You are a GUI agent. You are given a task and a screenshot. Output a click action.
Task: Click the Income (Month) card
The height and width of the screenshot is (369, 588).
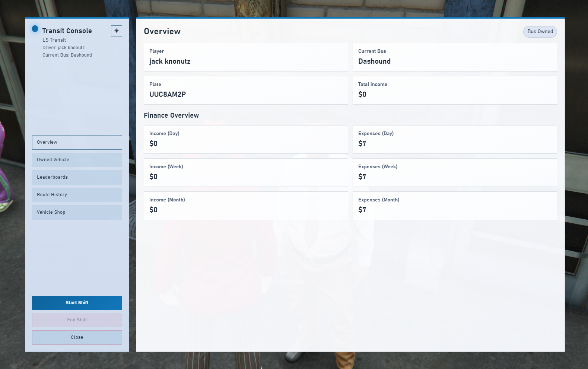click(x=246, y=206)
